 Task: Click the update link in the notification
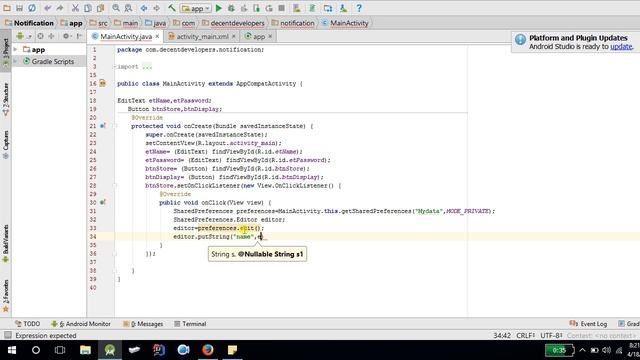pos(621,47)
